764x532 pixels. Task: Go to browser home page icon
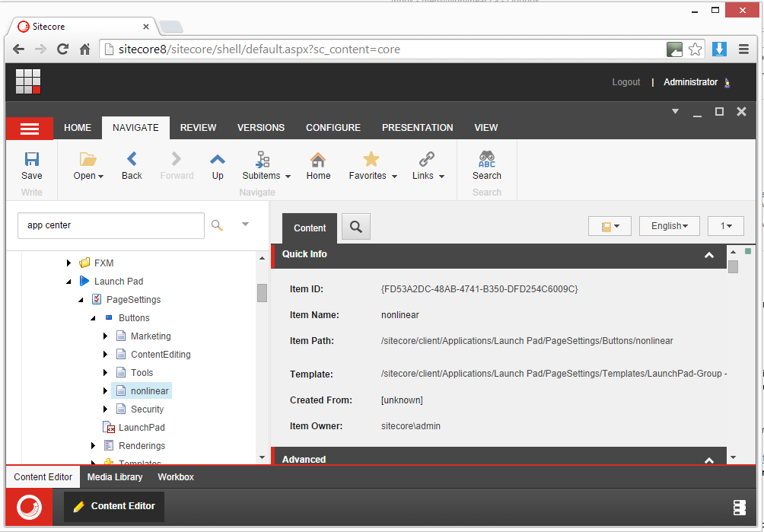click(85, 49)
